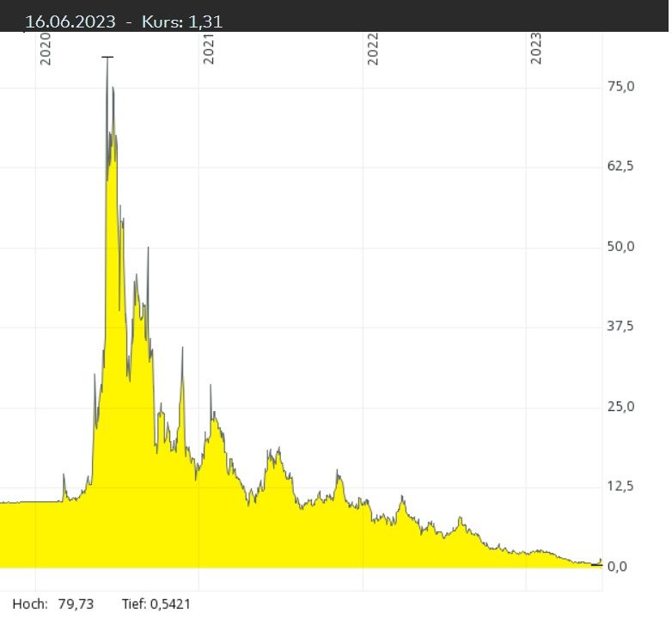Click the 62,5 price axis label
The image size is (672, 619).
click(x=620, y=167)
